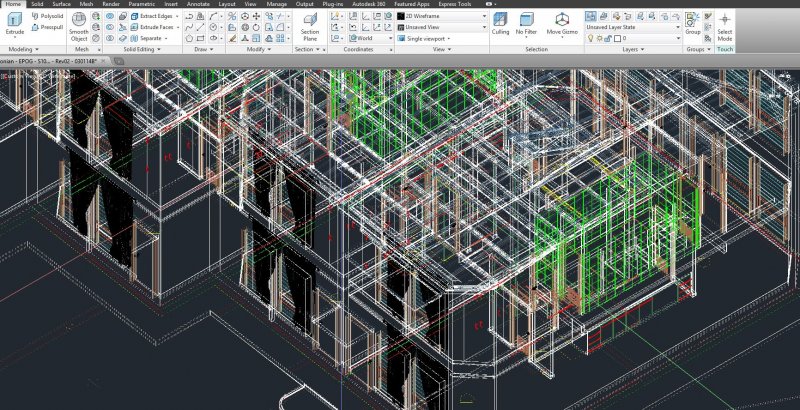Click the new drawing tab button
The width and height of the screenshot is (800, 410).
coord(118,61)
